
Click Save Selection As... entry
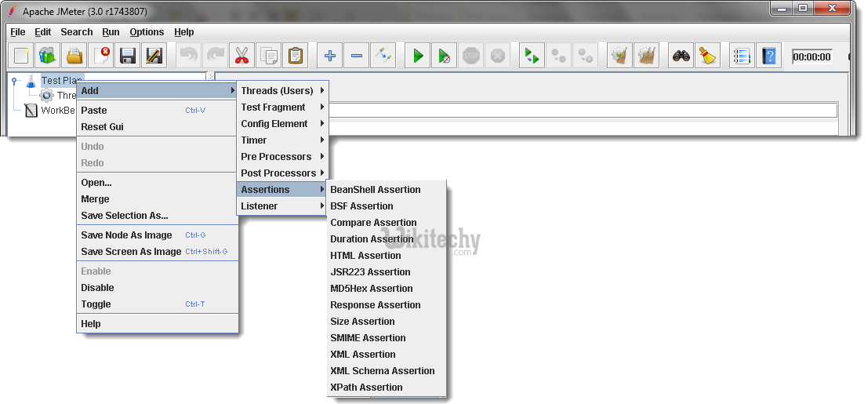coord(125,216)
